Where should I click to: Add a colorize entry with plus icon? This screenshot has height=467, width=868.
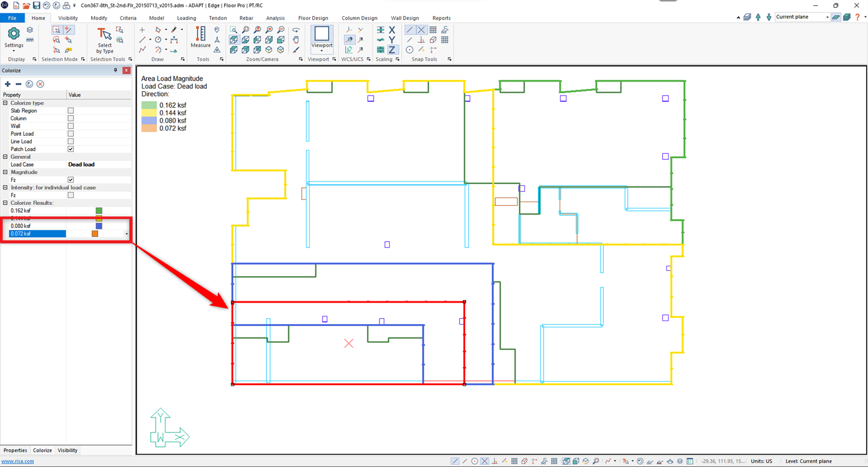tap(8, 84)
